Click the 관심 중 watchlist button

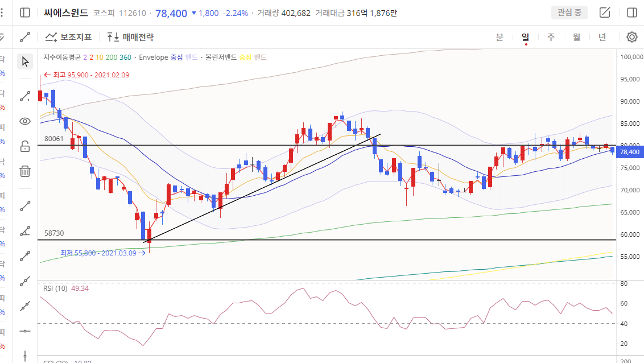569,13
